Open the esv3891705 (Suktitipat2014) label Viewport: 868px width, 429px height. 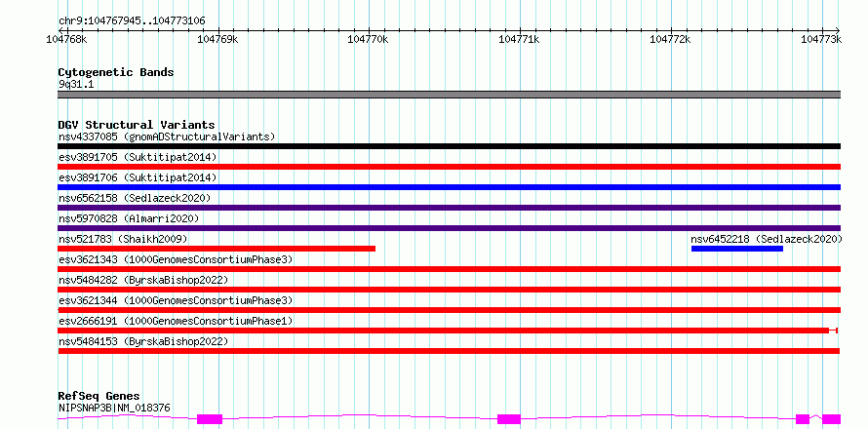point(138,157)
